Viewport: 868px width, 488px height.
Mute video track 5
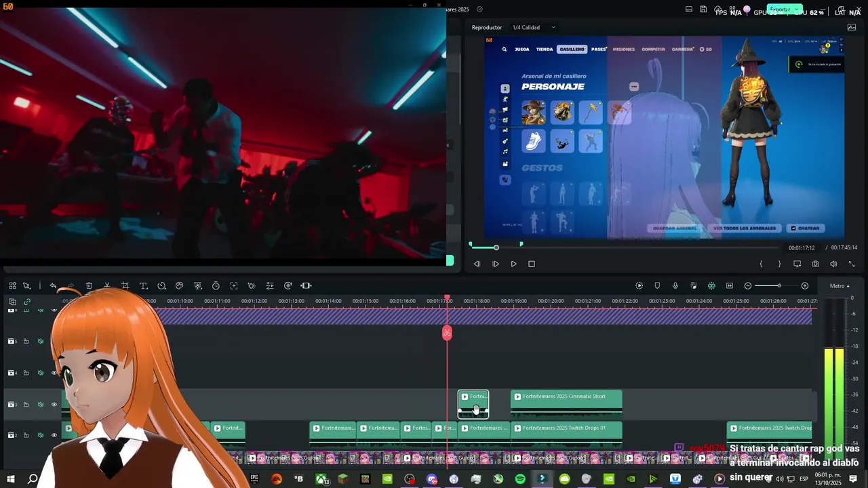[41, 342]
